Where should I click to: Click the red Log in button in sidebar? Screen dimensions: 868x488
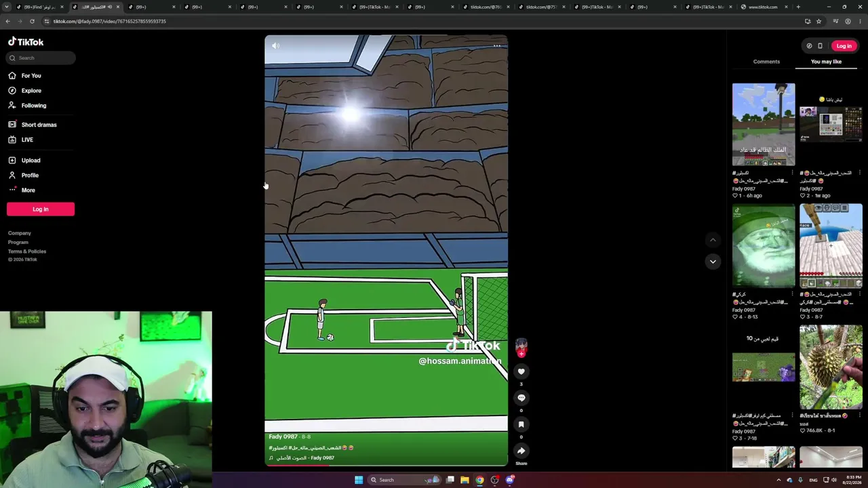click(x=41, y=209)
